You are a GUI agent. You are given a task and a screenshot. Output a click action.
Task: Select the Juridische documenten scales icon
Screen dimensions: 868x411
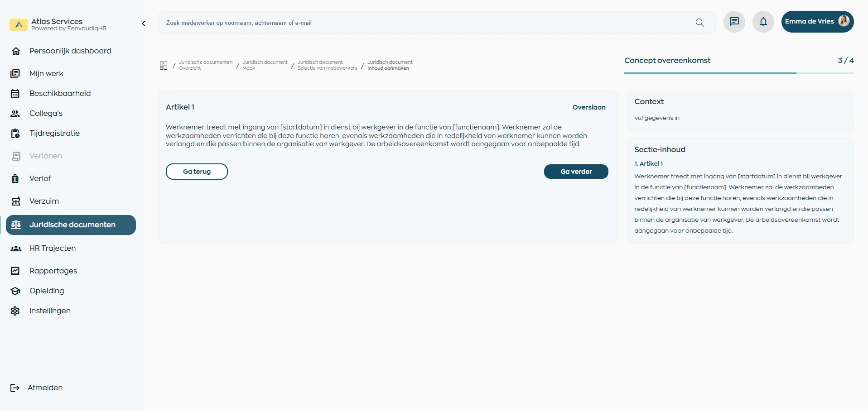coord(16,225)
